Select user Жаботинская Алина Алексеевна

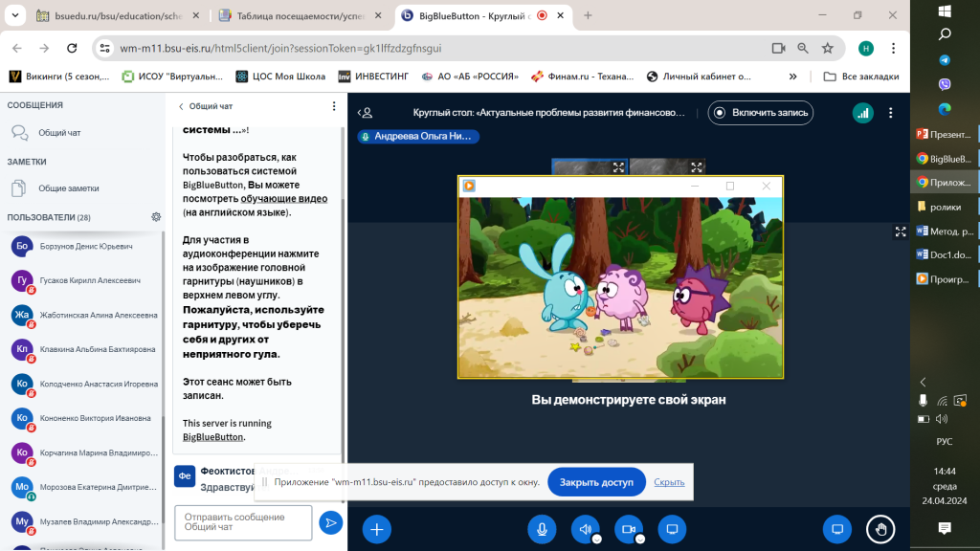pyautogui.click(x=84, y=315)
